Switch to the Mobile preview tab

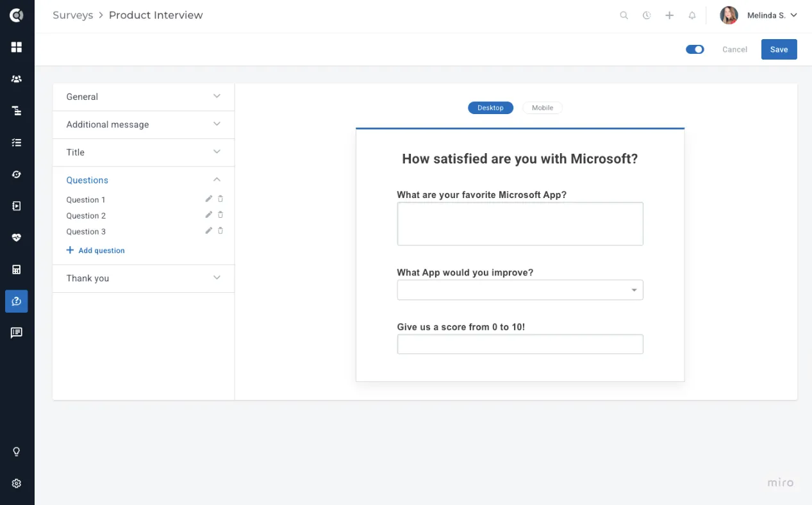[x=542, y=108]
